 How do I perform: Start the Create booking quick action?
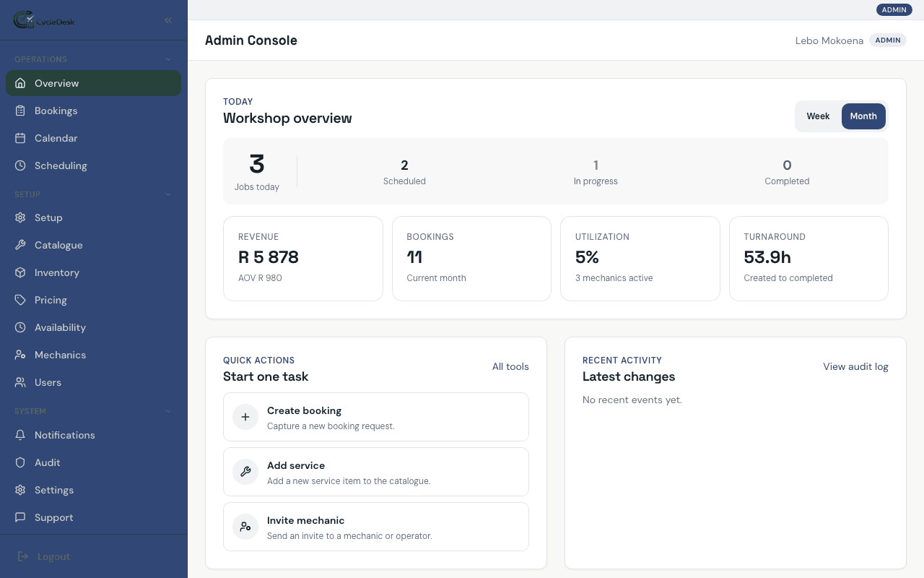375,417
